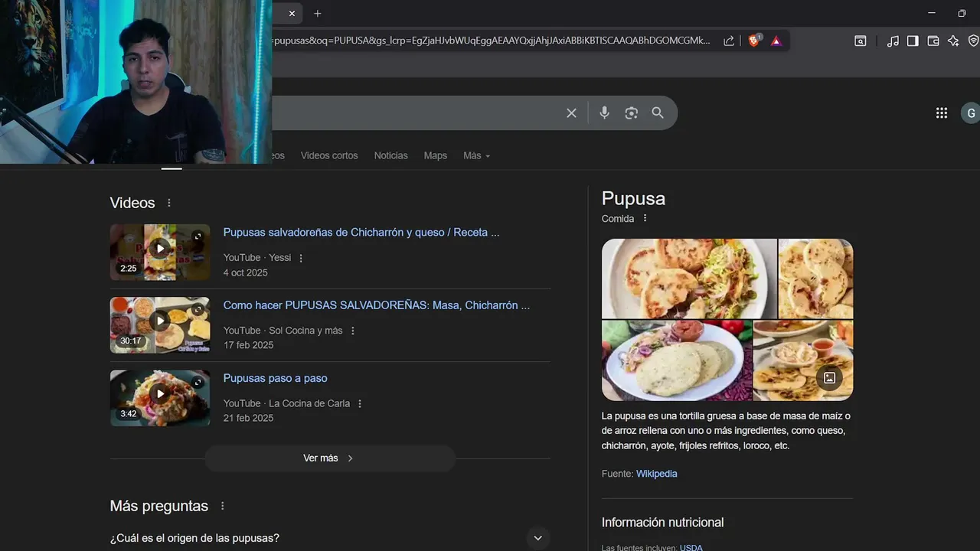
Task: Toggle the browser sidebar panel icon
Action: pos(913,41)
